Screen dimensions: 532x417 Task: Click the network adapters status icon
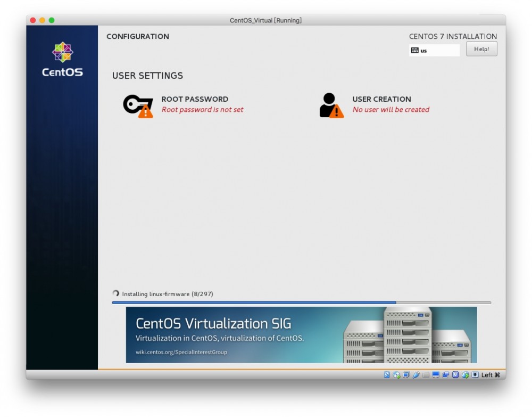point(406,374)
